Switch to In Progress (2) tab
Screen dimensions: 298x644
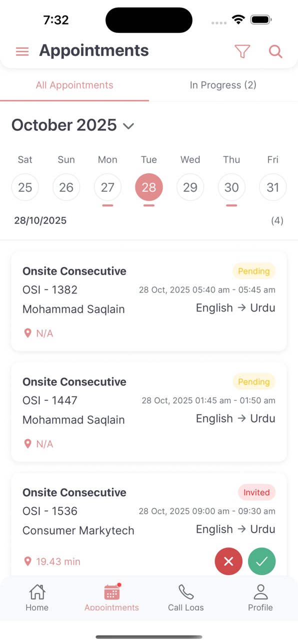223,85
